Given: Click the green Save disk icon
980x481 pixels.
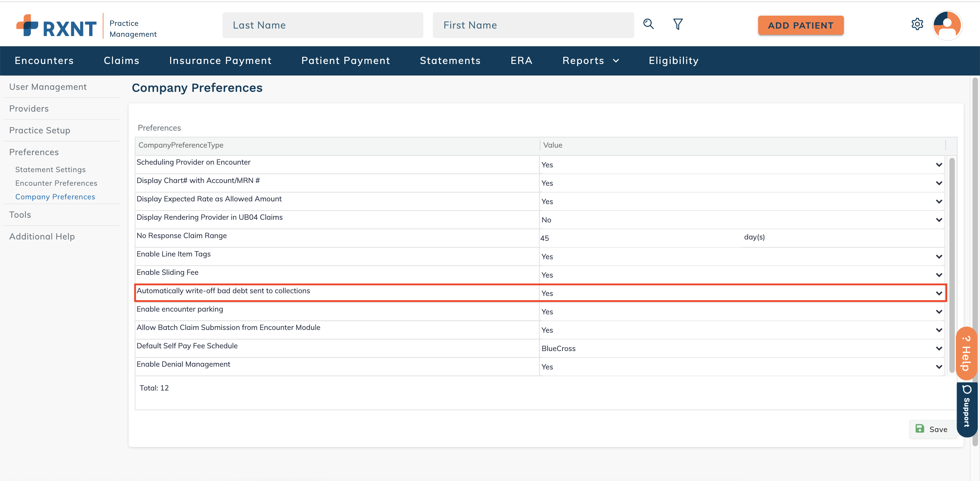Looking at the screenshot, I should pos(920,429).
